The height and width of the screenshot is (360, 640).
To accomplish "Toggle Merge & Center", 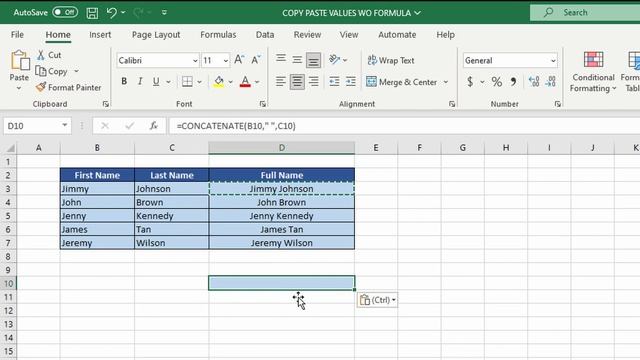I will 402,82.
